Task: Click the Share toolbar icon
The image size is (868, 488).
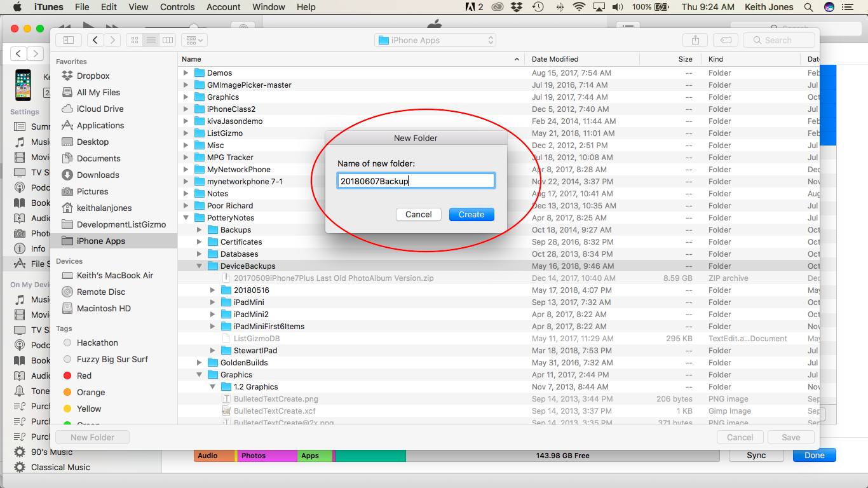Action: click(695, 40)
